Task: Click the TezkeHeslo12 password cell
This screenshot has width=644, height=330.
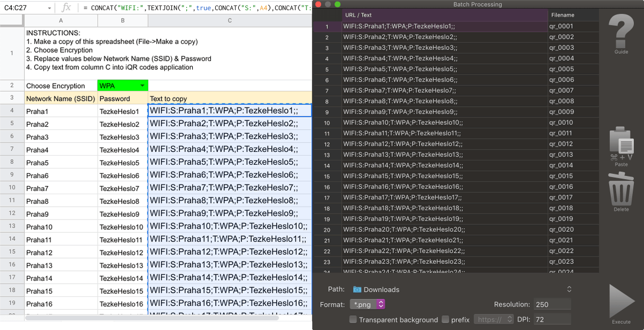Action: 122,252
